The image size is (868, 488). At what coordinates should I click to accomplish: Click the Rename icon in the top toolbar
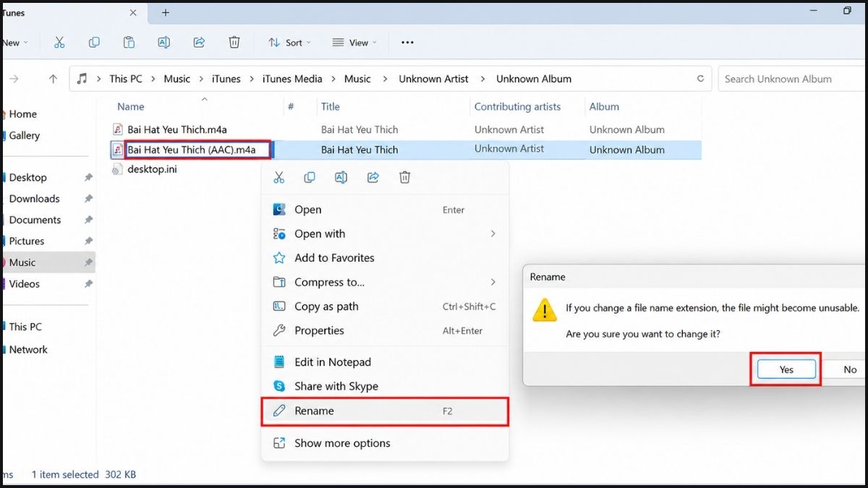(x=164, y=43)
